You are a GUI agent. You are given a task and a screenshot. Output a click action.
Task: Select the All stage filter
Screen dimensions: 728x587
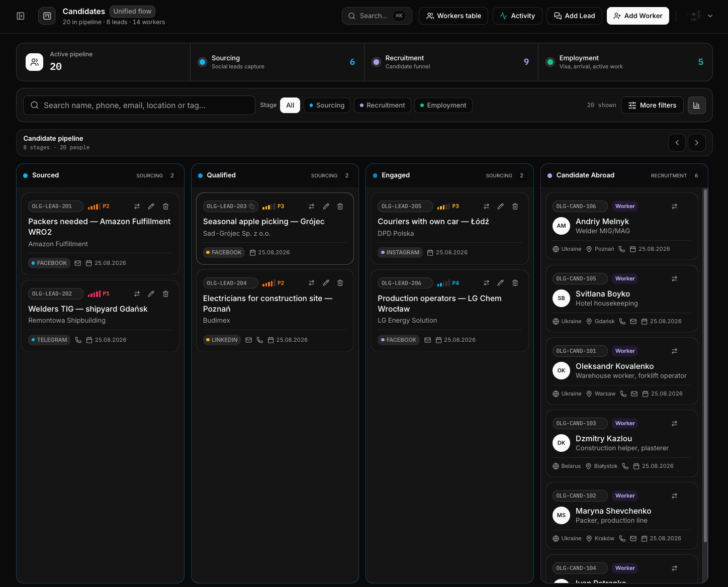pyautogui.click(x=290, y=106)
